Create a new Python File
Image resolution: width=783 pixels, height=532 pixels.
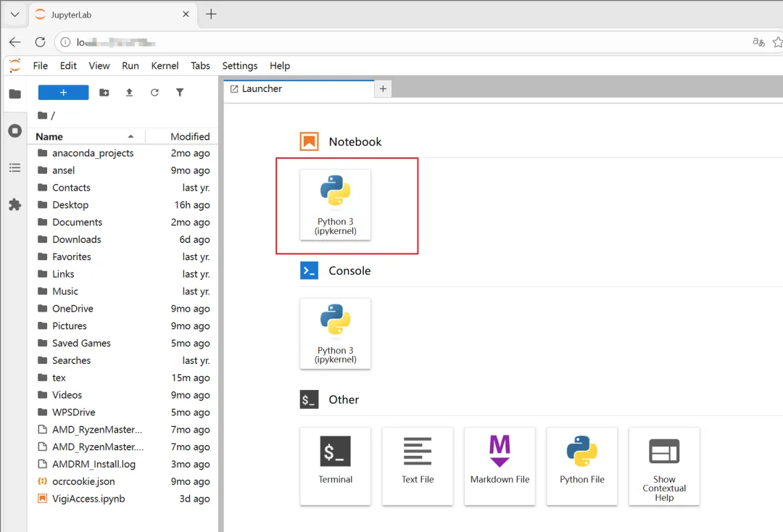[x=581, y=466]
